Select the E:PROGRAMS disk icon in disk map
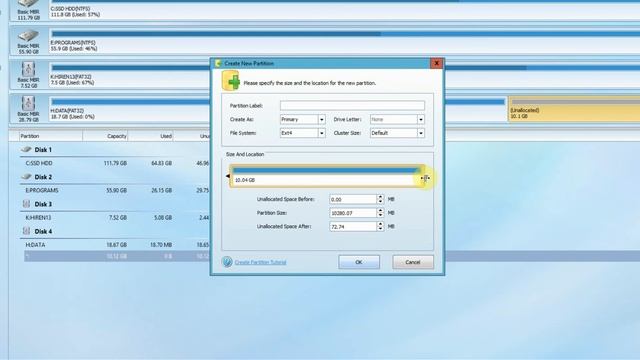Image resolution: width=640 pixels, height=360 pixels. (28, 36)
